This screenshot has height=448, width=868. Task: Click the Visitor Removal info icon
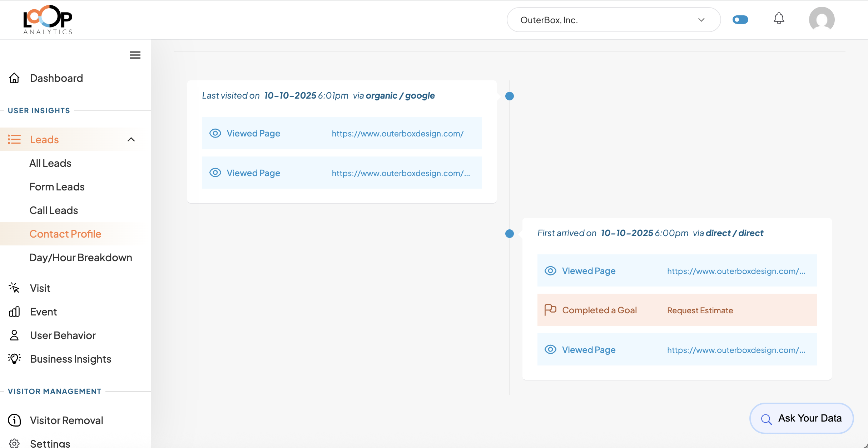(14, 420)
